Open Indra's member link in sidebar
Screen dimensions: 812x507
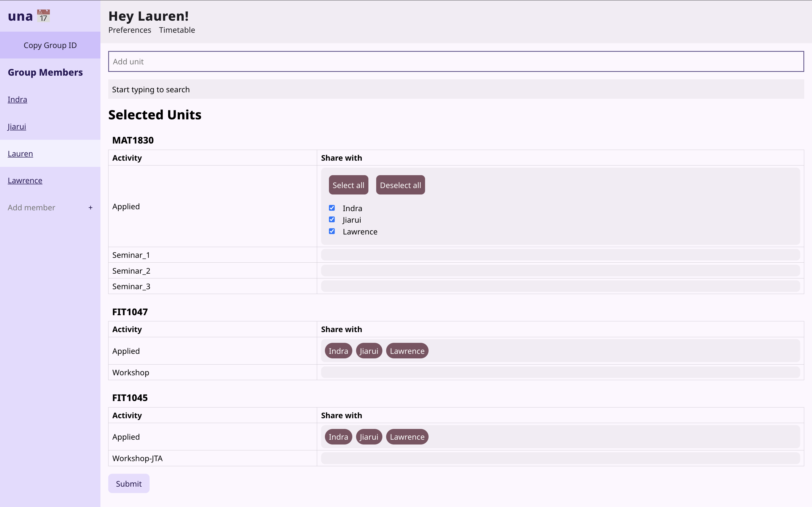[17, 100]
